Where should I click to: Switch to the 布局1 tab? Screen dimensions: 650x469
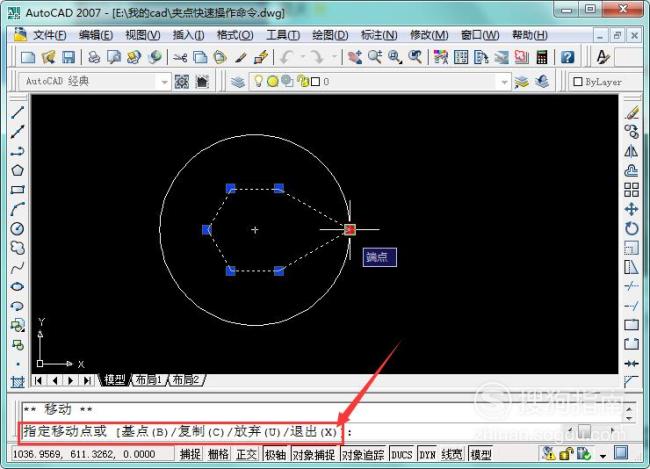point(149,379)
